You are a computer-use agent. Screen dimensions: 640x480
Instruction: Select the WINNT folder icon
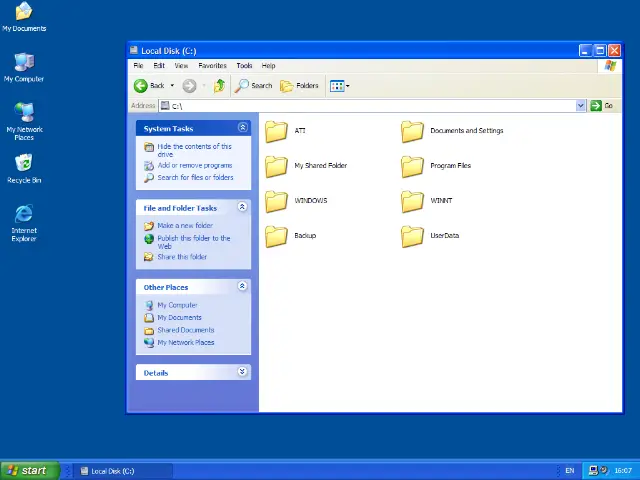click(412, 202)
